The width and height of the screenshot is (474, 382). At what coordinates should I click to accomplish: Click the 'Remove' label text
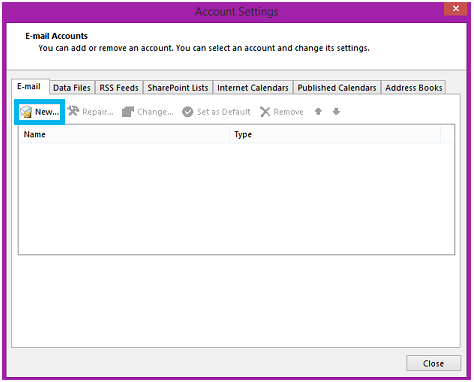pyautogui.click(x=288, y=112)
